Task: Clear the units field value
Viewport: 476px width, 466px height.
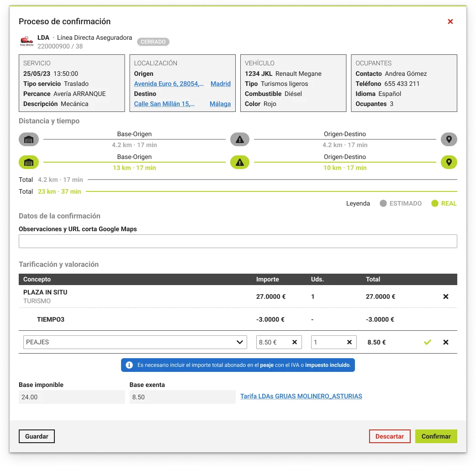Action: [x=349, y=343]
